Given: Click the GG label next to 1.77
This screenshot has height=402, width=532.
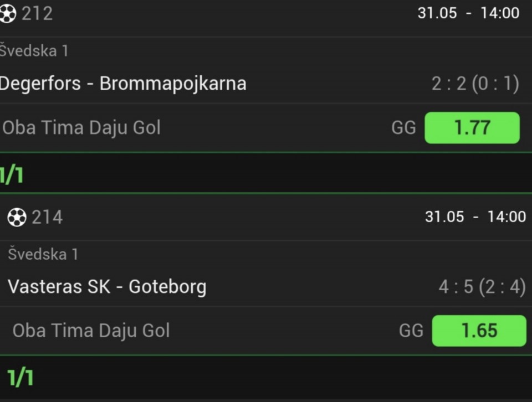Looking at the screenshot, I should (x=403, y=128).
